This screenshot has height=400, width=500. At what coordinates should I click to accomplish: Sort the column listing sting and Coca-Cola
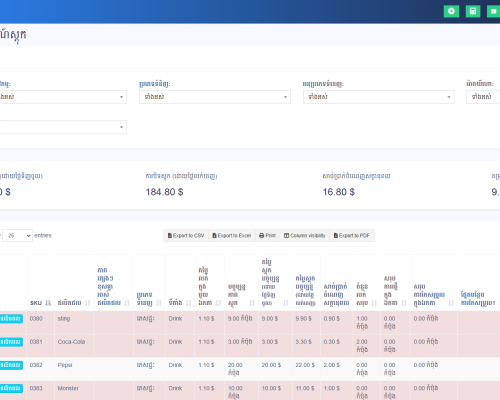[88, 303]
